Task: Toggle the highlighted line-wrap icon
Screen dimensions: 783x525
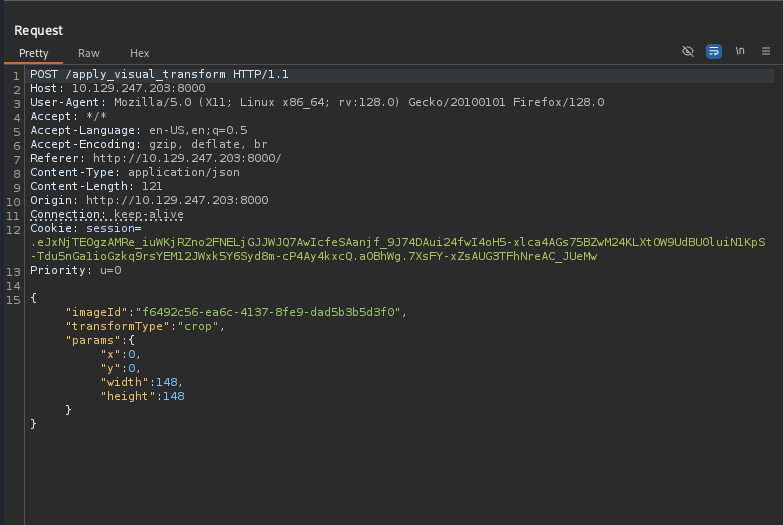Action: click(x=714, y=51)
